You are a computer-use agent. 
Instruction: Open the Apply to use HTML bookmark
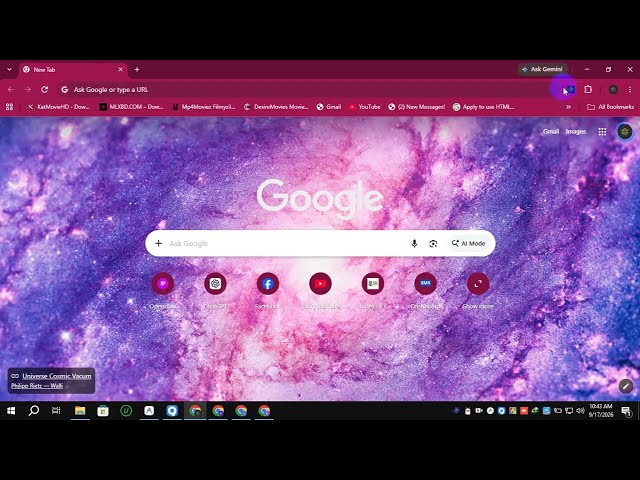(x=484, y=107)
